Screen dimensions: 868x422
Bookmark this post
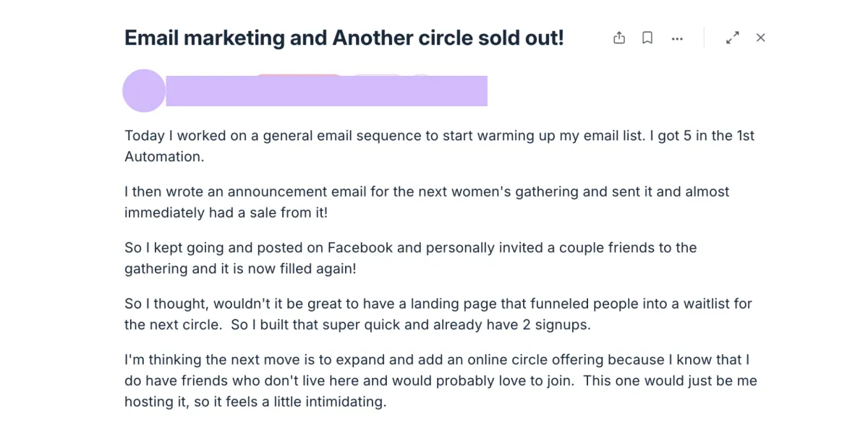[x=647, y=38]
